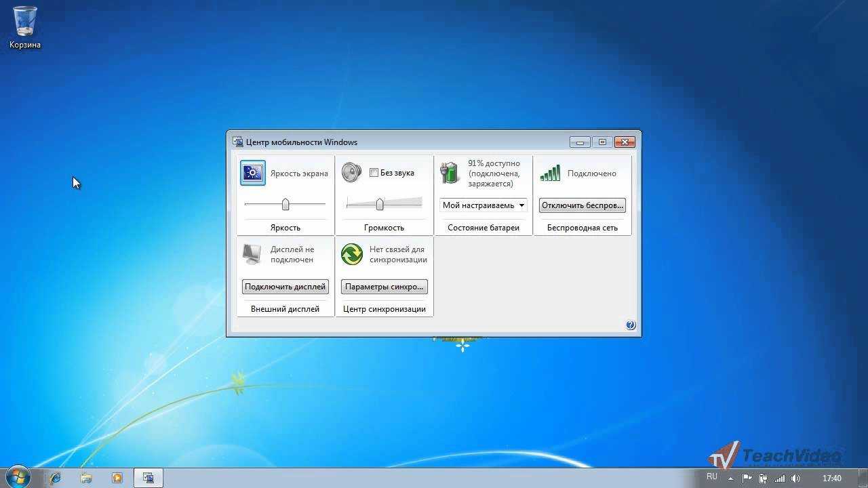868x488 pixels.
Task: Click the 'Яркость' tile label
Action: [285, 228]
